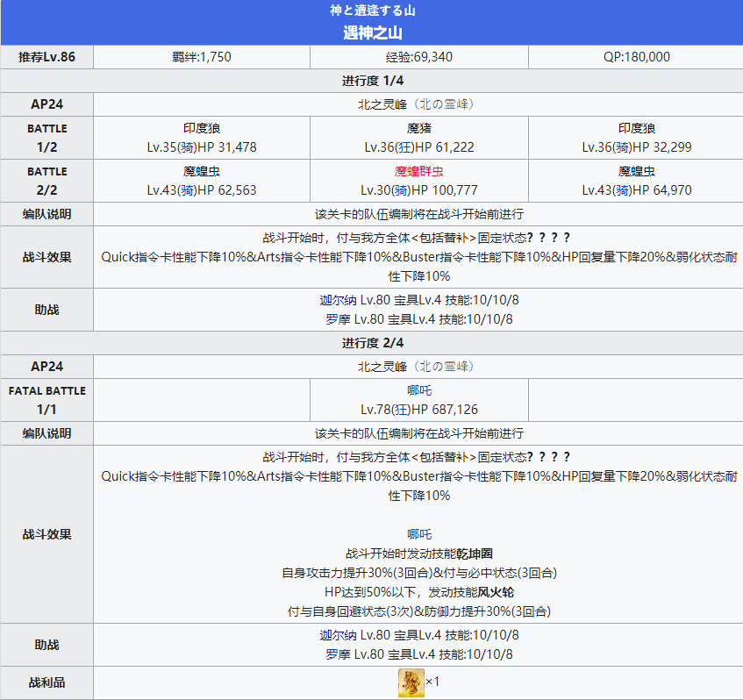Click 付与自身回避状态(3次) effect line

tap(350, 612)
